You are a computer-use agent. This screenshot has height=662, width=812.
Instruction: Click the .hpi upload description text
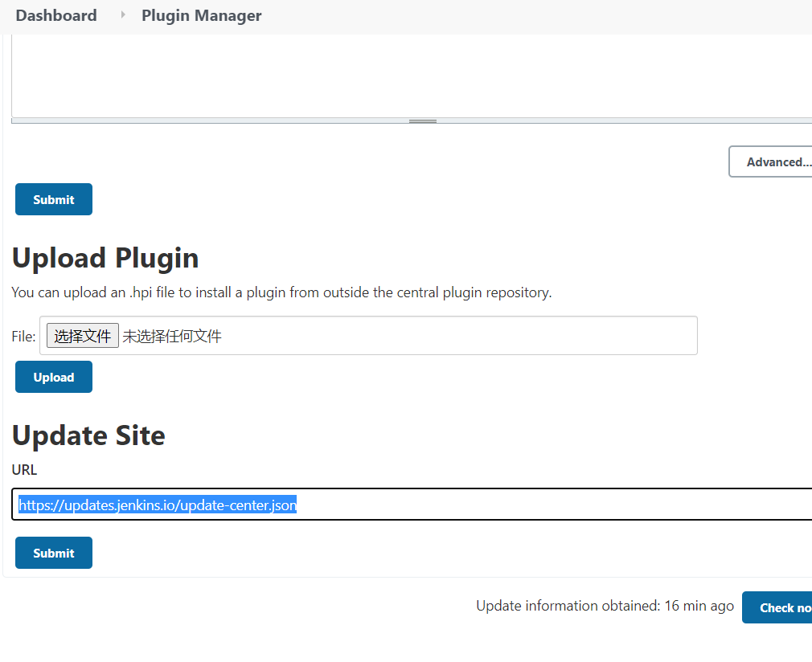pyautogui.click(x=281, y=292)
